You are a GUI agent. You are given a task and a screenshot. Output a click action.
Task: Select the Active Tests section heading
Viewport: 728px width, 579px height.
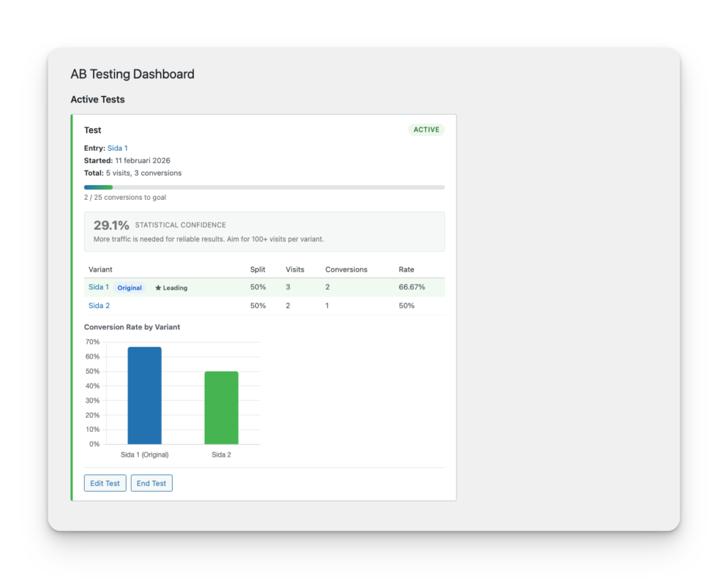pyautogui.click(x=97, y=99)
